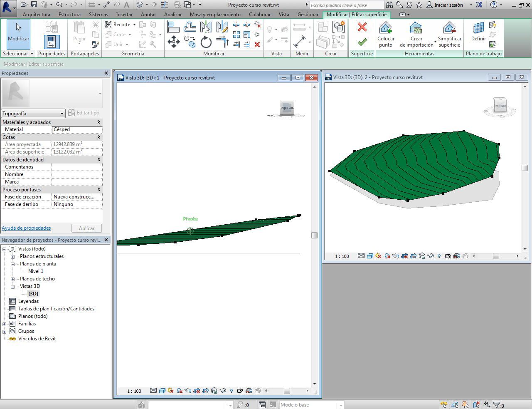Toggle the Propiedades palette button
This screenshot has width=532, height=409.
52,42
